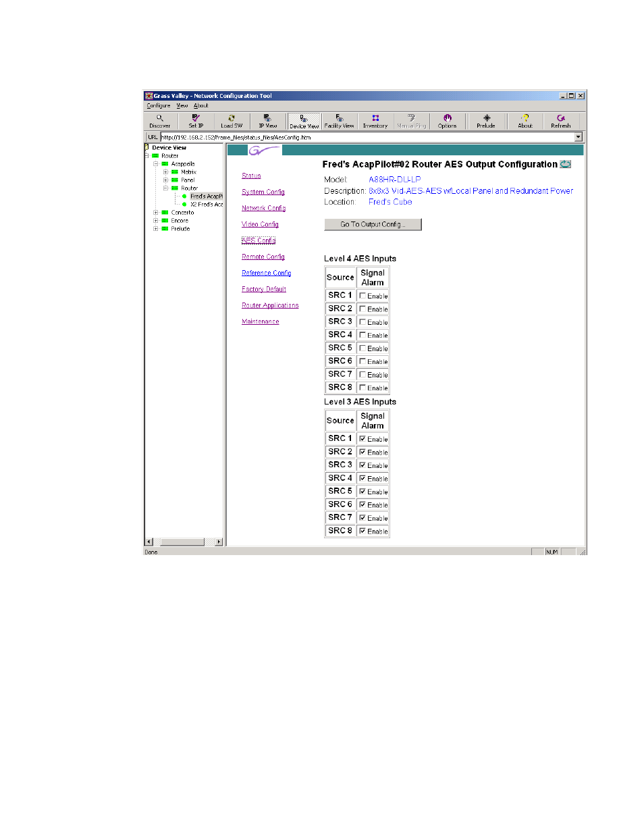Screen dimensions: 644x834
Task: Click the Go To Output Config button
Action: click(x=373, y=224)
